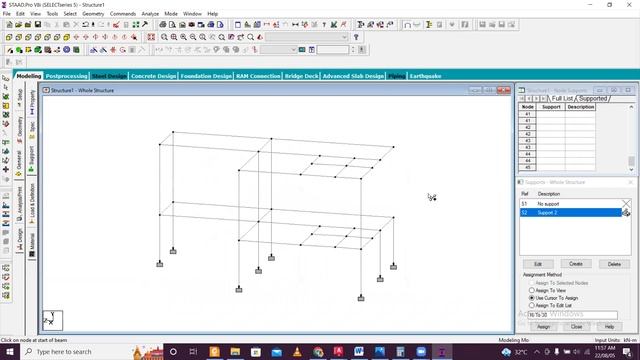Viewport: 640px width, 360px height.
Task: Click the Zoom Window magnifier icon
Action: coord(164,37)
